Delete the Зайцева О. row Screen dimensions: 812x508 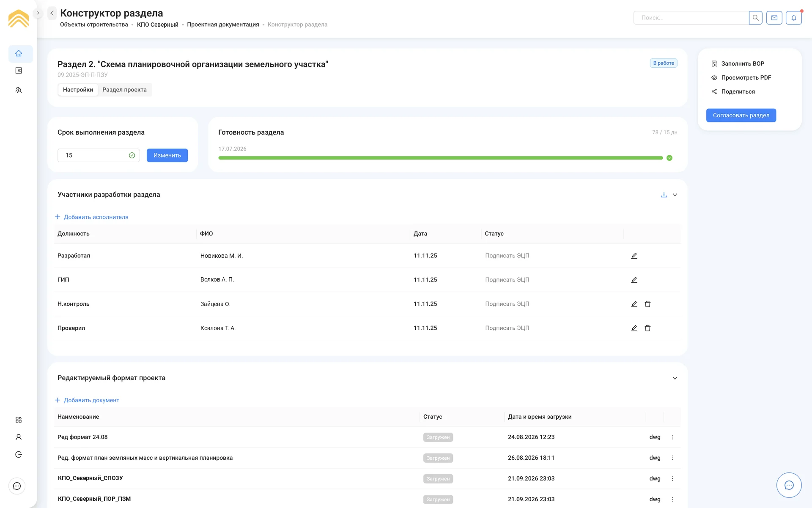tap(647, 304)
